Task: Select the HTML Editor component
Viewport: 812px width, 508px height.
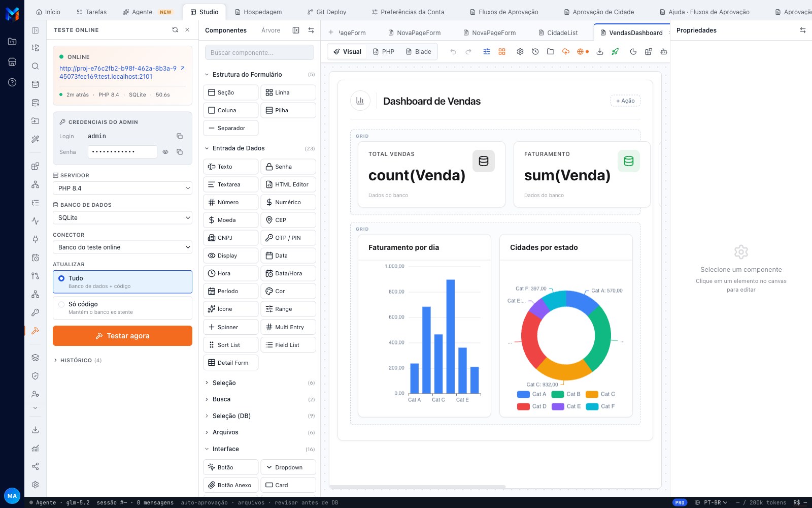Action: pyautogui.click(x=288, y=184)
